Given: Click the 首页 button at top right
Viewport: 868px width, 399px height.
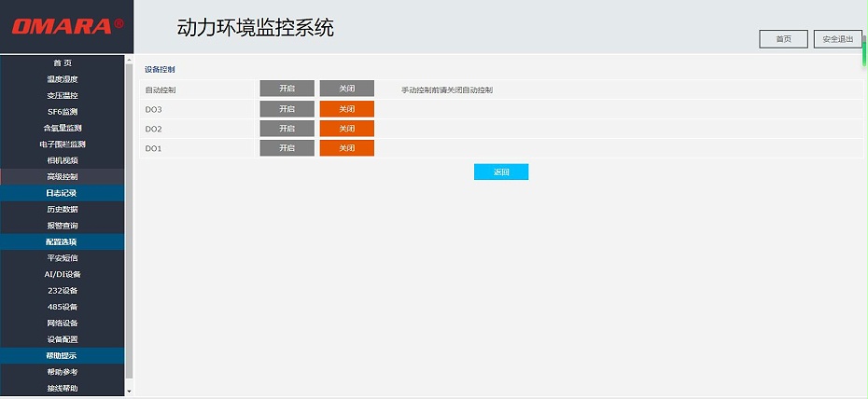Looking at the screenshot, I should [x=783, y=39].
